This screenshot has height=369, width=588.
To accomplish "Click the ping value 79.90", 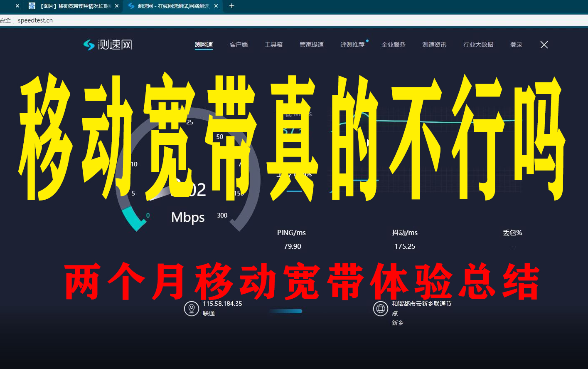I will (x=293, y=246).
